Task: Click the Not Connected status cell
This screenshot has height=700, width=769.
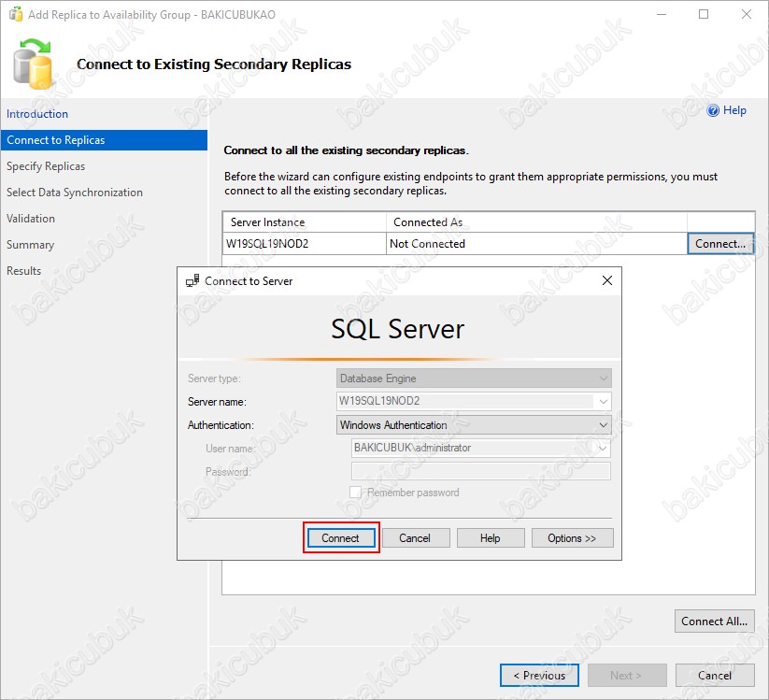Action: (536, 243)
